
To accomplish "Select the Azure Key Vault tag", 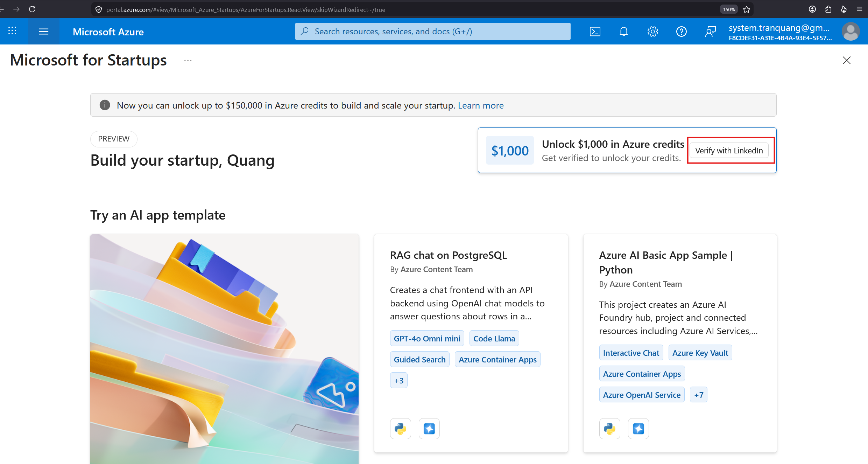I will click(700, 353).
